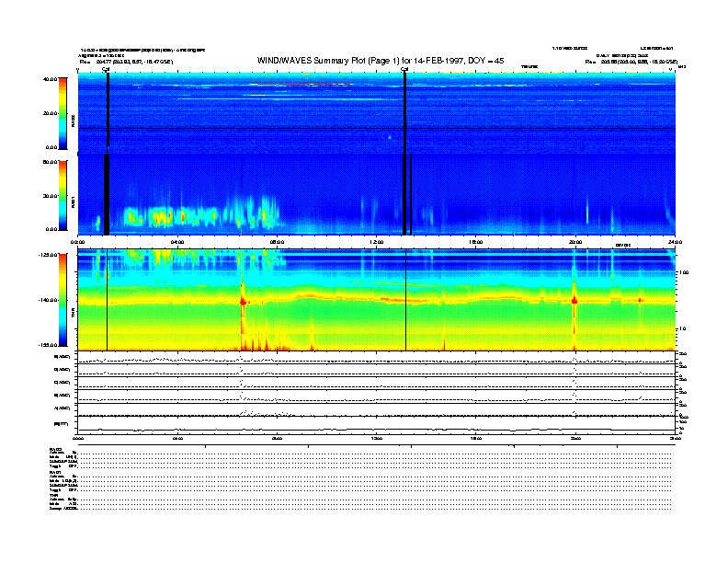Select the 60.00 label on the RAD1 color bar
The image size is (728, 563).
(51, 162)
